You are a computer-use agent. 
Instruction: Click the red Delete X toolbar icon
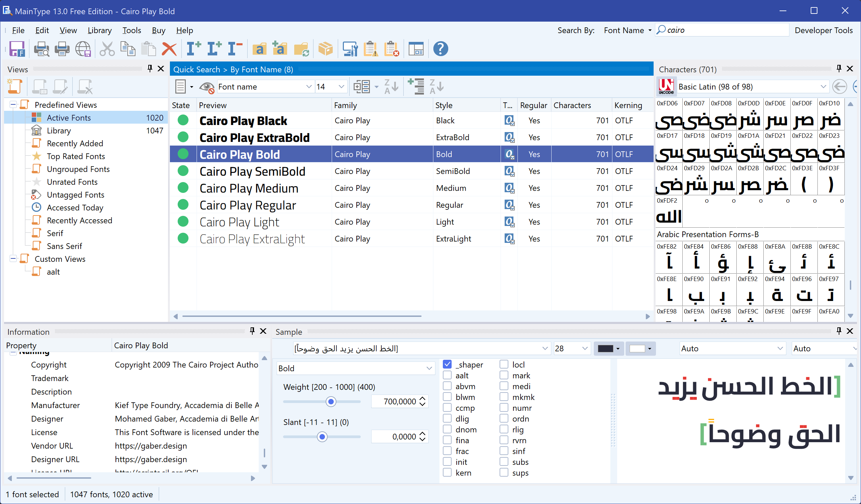[x=169, y=49]
